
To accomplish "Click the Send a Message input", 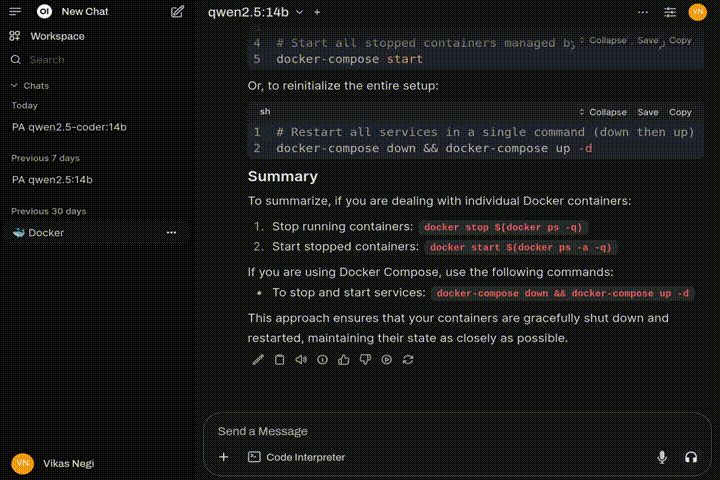I will (x=430, y=431).
